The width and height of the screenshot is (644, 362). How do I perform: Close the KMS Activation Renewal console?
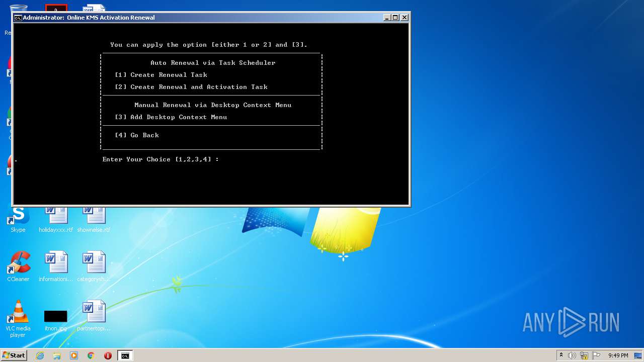[405, 18]
